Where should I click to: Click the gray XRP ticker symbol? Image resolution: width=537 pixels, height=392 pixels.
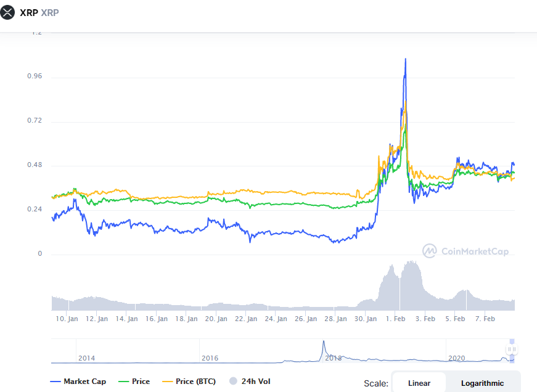tap(50, 13)
